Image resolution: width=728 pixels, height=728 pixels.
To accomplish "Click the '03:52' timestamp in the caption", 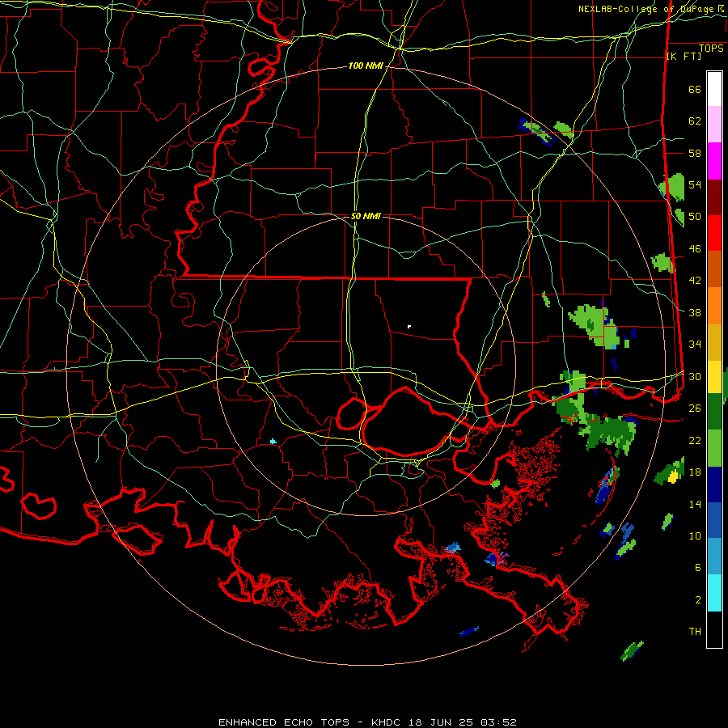I will click(x=498, y=722).
